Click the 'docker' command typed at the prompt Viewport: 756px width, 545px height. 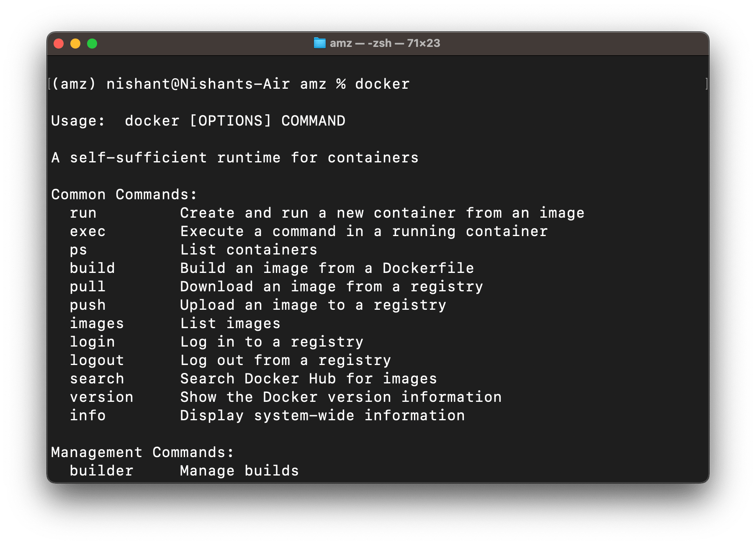point(382,84)
